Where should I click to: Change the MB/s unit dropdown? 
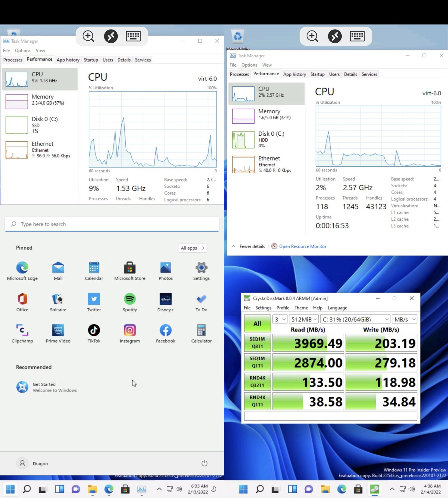[x=404, y=319]
